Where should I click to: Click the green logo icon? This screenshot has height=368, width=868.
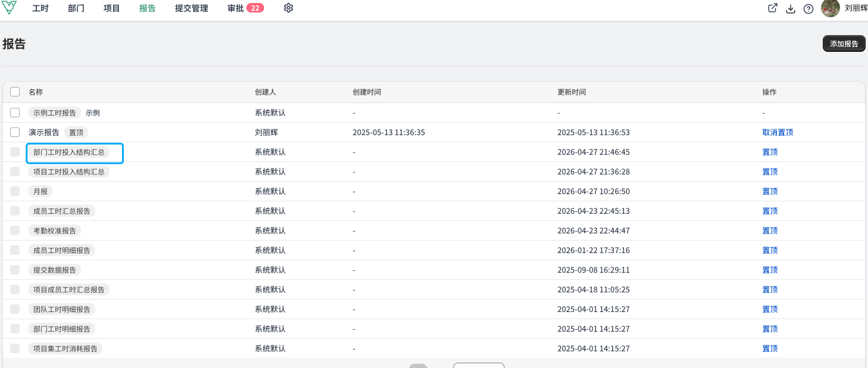[10, 8]
